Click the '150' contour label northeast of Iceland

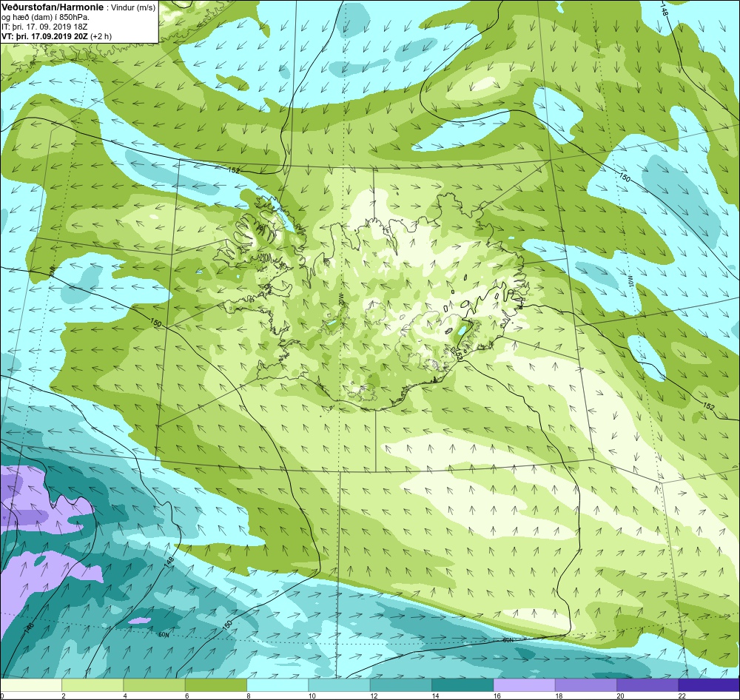625,178
